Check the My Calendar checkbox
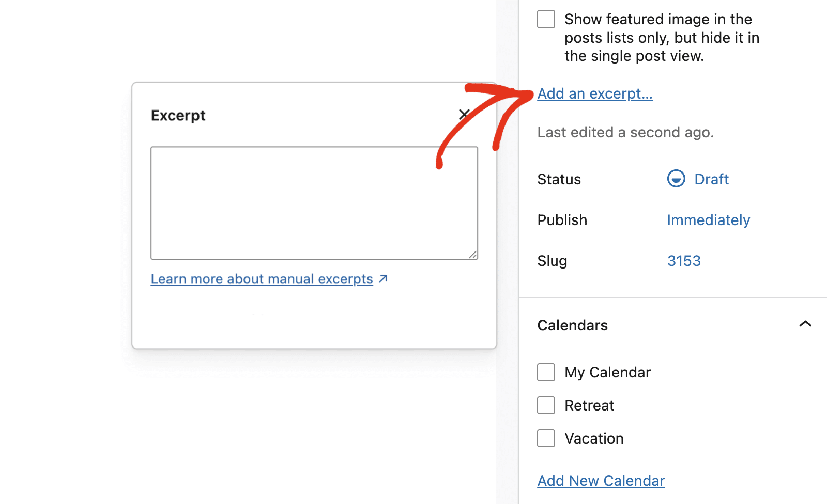 point(546,372)
